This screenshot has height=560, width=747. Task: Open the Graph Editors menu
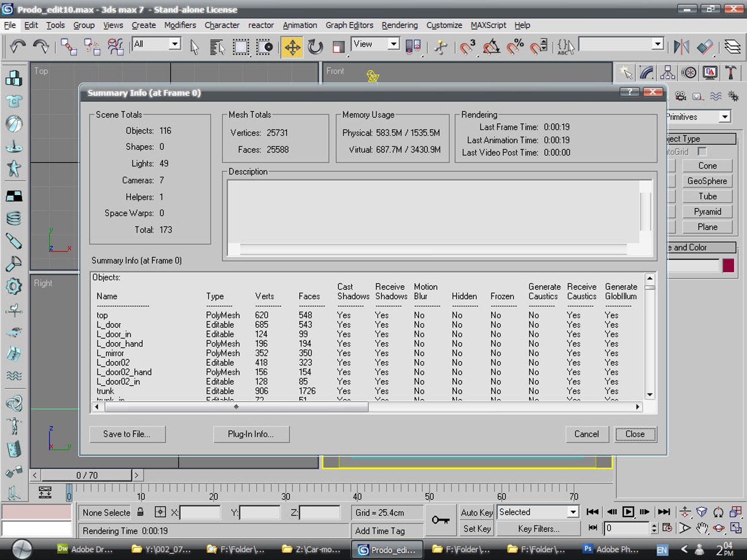tap(349, 25)
